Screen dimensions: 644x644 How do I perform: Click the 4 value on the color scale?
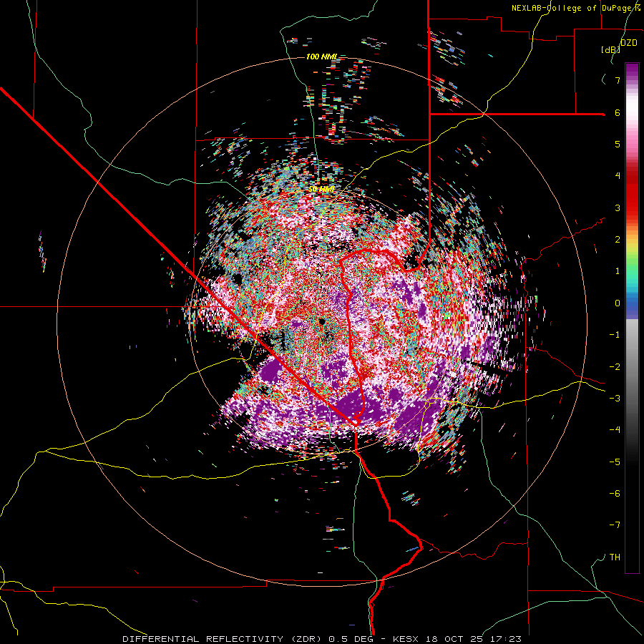point(618,176)
